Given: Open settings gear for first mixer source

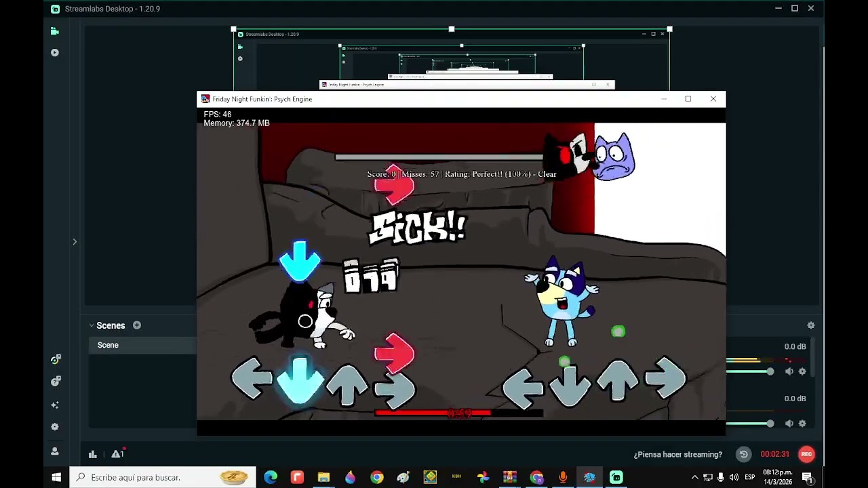Looking at the screenshot, I should [x=802, y=371].
